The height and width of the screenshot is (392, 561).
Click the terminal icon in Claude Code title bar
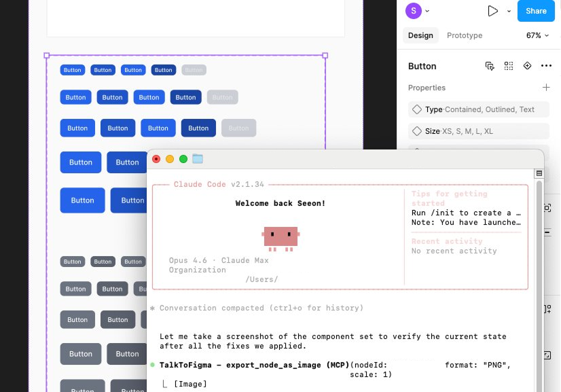click(197, 158)
